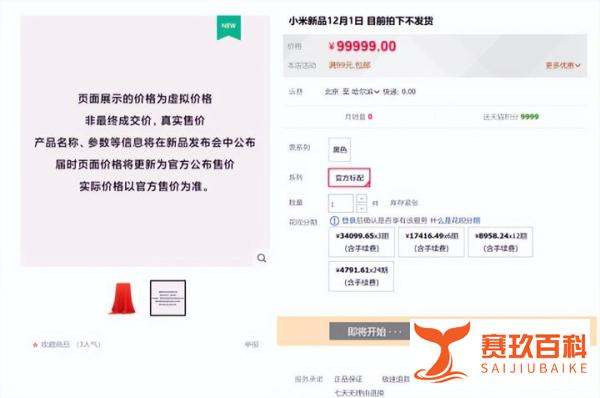Click the star icon beside 收藏商品
This screenshot has height=398, width=600.
click(36, 345)
